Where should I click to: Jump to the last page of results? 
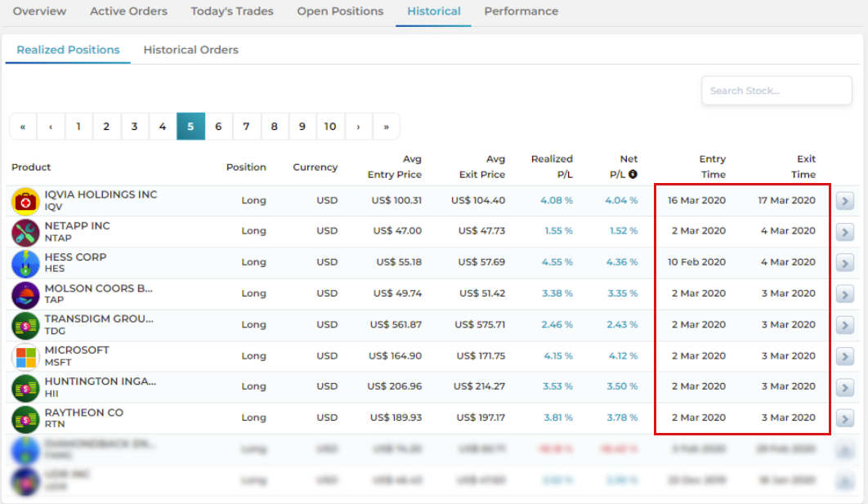pyautogui.click(x=386, y=127)
